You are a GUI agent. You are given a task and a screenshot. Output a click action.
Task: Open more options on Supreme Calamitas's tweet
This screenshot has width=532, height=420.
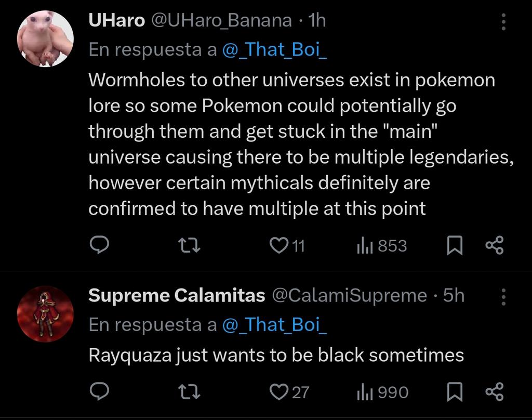[x=503, y=297]
